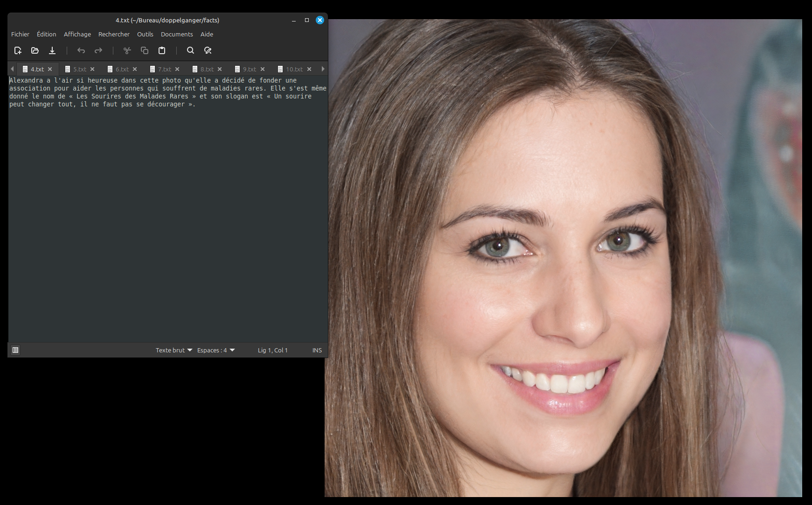This screenshot has height=505, width=812.
Task: Cut selection with the scissors icon
Action: [127, 50]
